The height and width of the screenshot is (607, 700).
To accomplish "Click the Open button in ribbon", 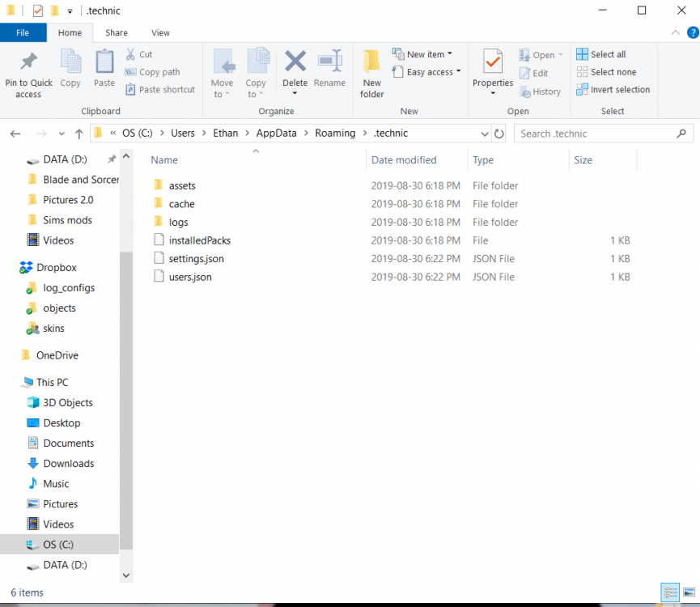I will tap(541, 55).
